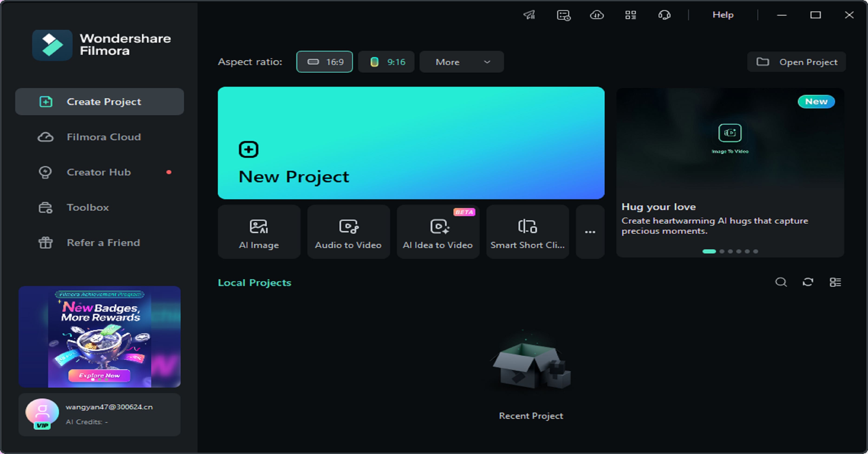Switch projects to list view

pyautogui.click(x=835, y=282)
